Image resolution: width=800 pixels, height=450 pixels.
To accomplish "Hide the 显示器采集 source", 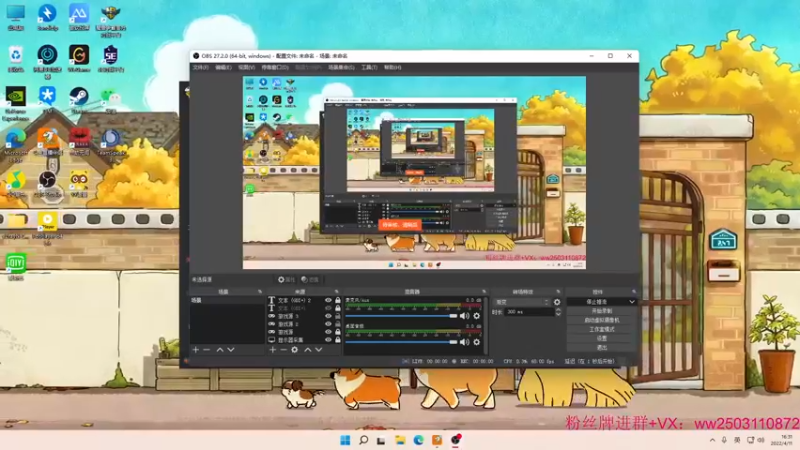I will click(328, 340).
